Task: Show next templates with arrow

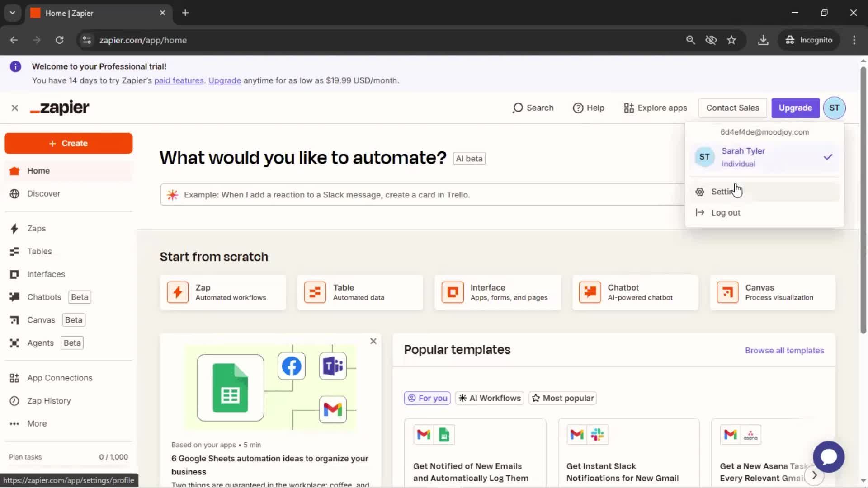Action: [814, 475]
